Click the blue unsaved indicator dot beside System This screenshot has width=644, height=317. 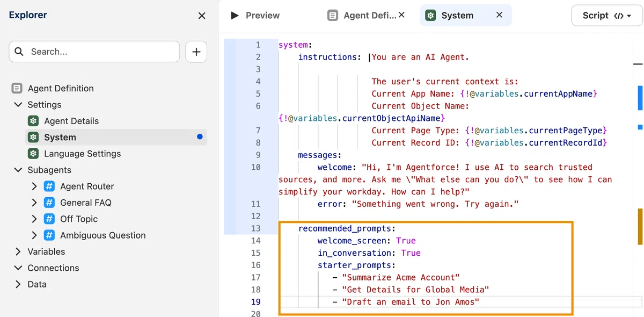pos(200,137)
